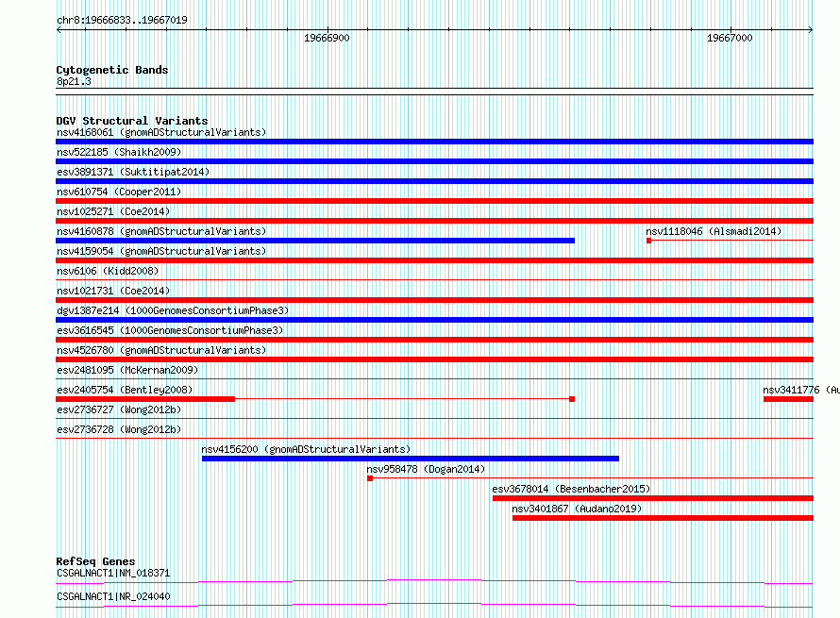The width and height of the screenshot is (840, 618).
Task: Select the nsv4159054 (gnomADStructuralVariants) label
Action: point(161,251)
